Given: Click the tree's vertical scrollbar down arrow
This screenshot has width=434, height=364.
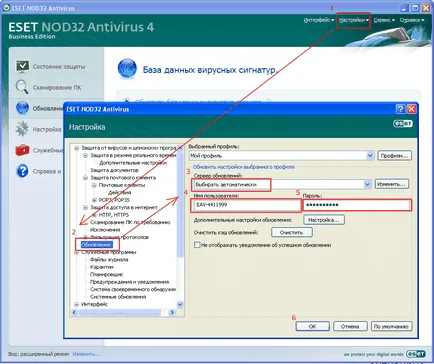Looking at the screenshot, I should coord(180,304).
